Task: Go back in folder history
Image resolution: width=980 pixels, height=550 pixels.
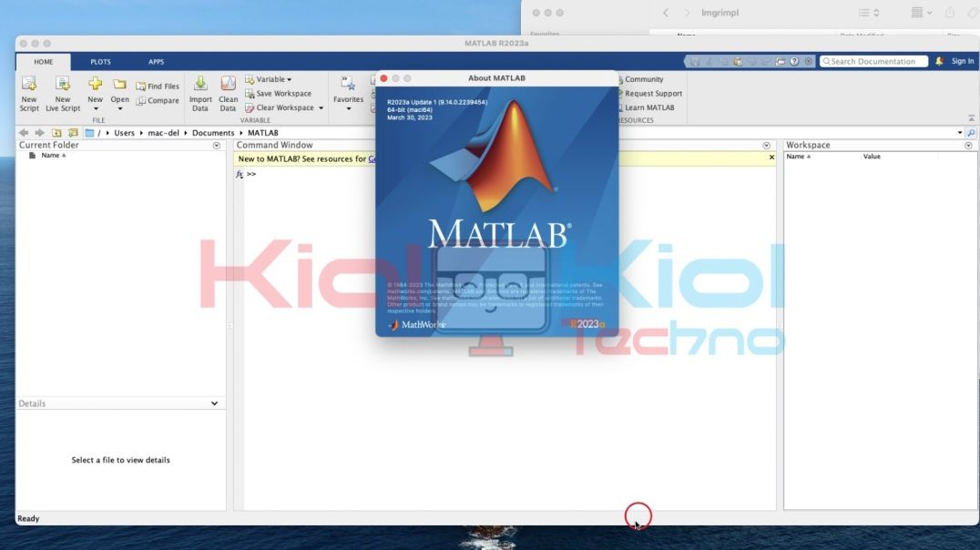Action: click(24, 133)
